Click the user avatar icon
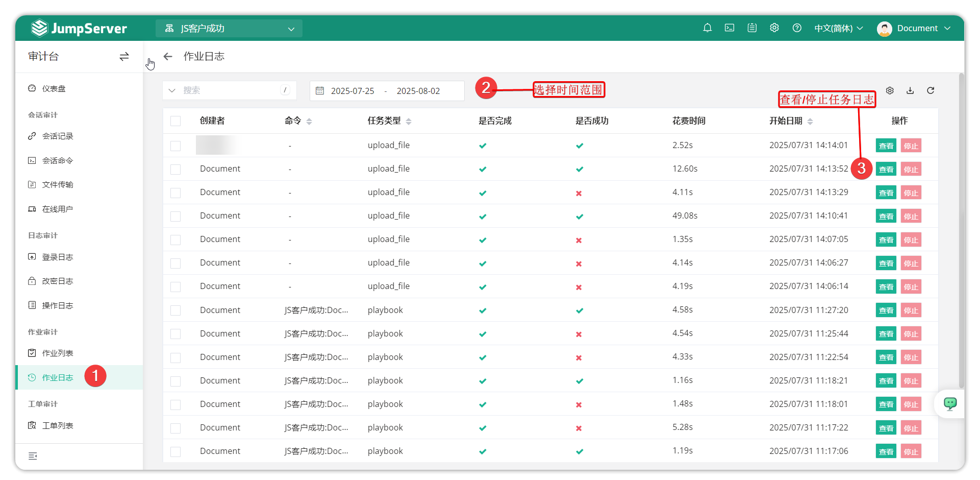980x480 pixels. coord(884,29)
